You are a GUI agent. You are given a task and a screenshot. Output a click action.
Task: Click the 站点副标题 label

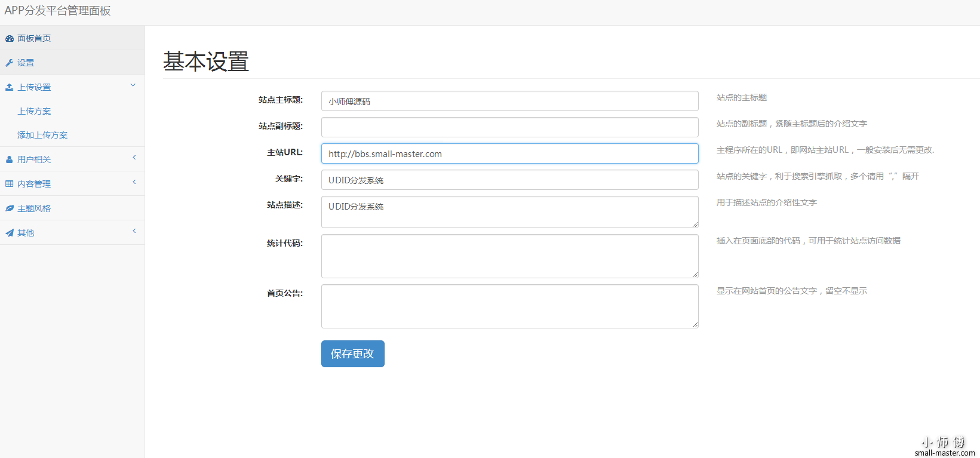(281, 127)
